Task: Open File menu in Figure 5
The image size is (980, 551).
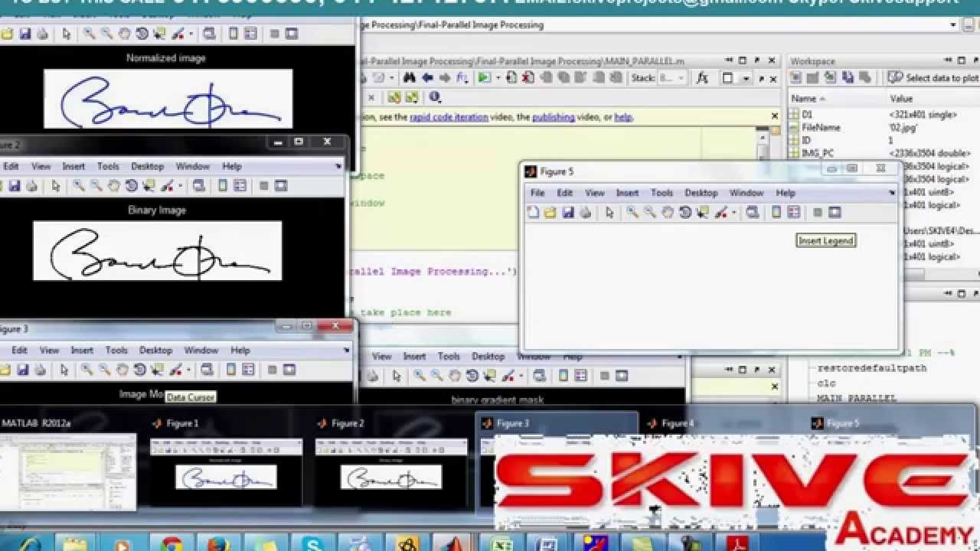Action: [x=537, y=193]
